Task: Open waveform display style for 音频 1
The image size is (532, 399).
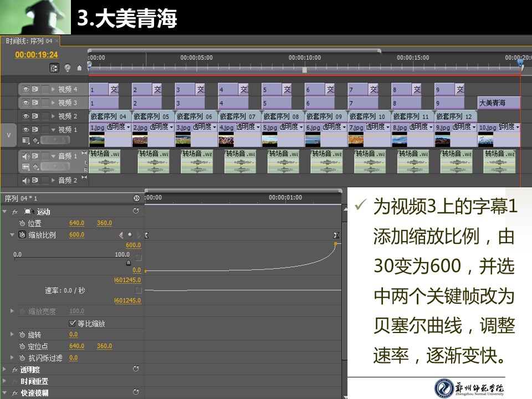Action: click(x=26, y=167)
